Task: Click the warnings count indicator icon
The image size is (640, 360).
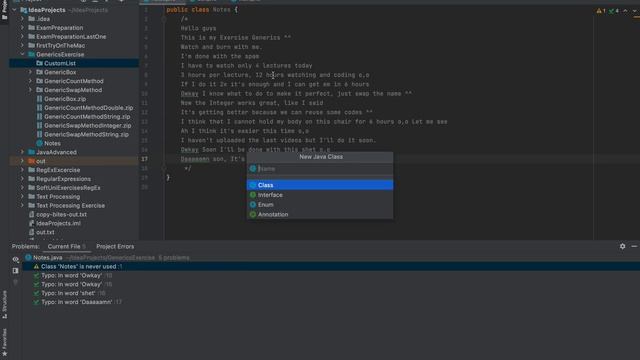Action: [600, 11]
